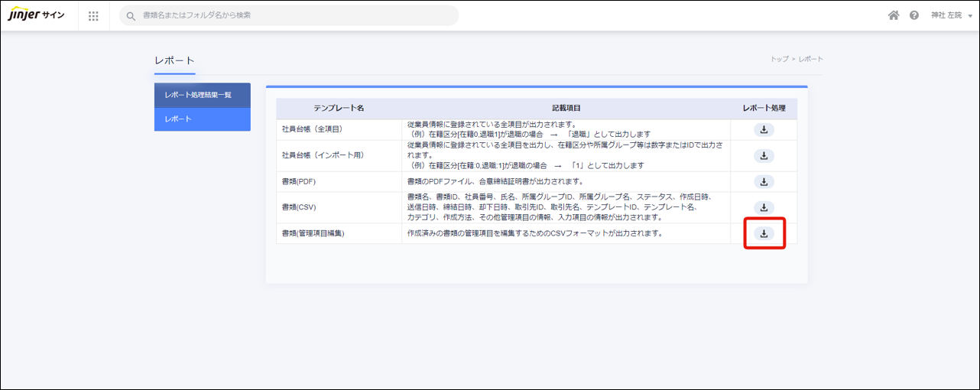Download the 書類(CSV) report
This screenshot has width=980, height=390.
[x=764, y=208]
